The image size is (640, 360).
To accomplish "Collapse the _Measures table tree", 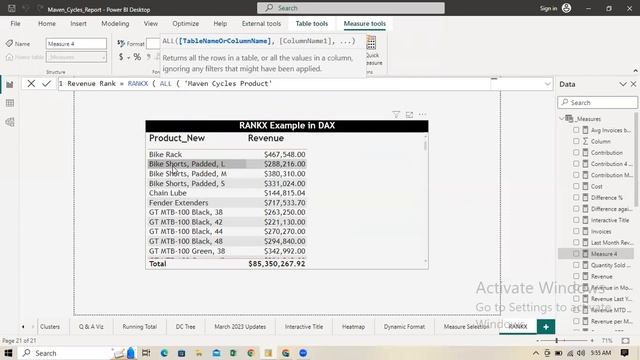I will [x=562, y=119].
